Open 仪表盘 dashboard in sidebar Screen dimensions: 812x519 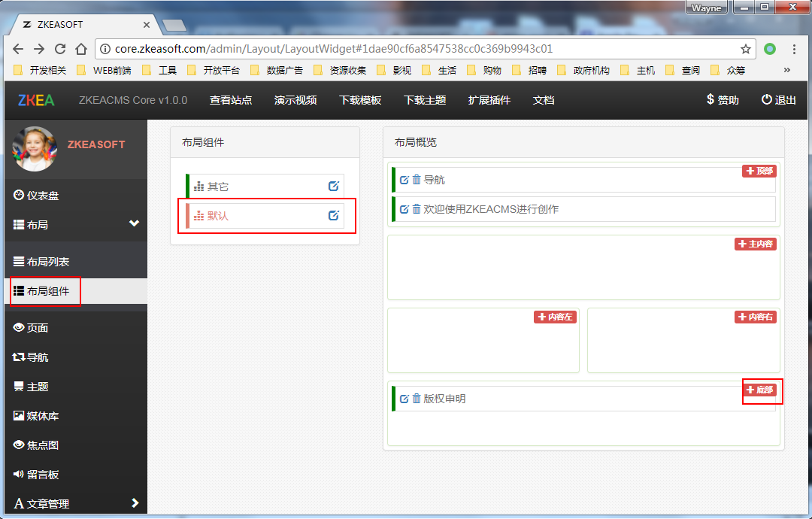(76, 196)
